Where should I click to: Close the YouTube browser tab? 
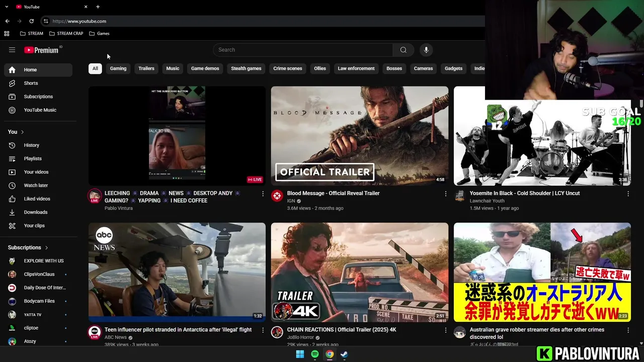click(86, 7)
